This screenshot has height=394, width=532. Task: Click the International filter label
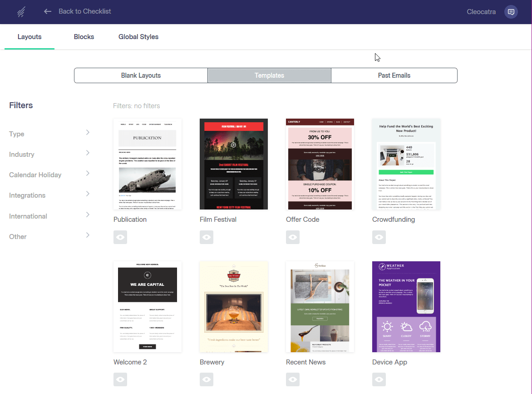pyautogui.click(x=28, y=216)
